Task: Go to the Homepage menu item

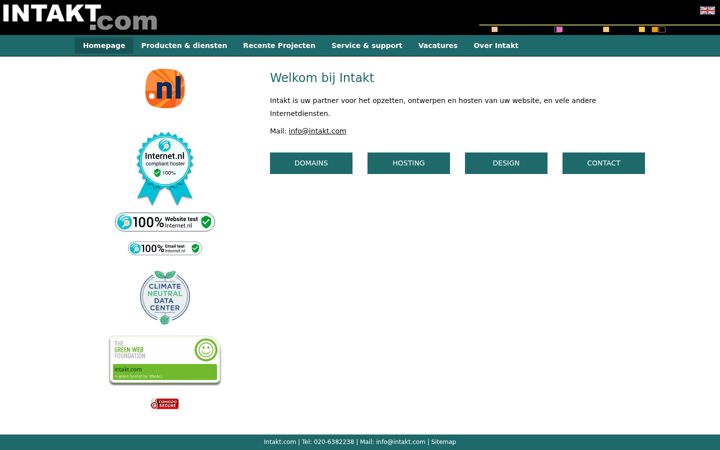Action: point(104,45)
